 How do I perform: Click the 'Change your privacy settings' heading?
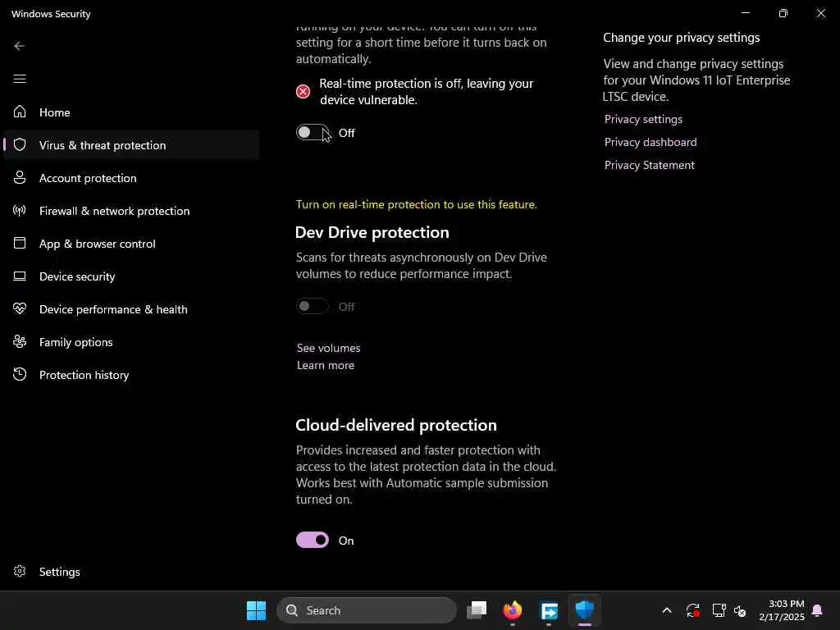681,38
